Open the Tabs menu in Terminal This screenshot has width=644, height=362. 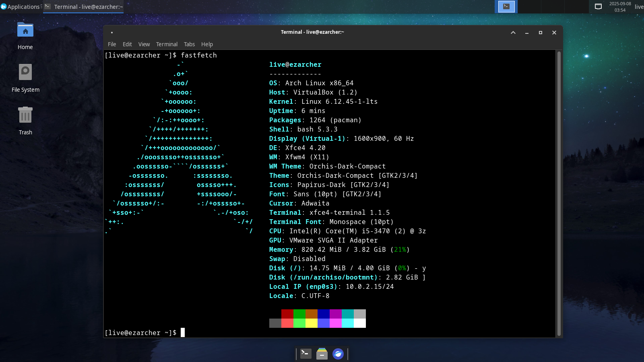click(189, 44)
